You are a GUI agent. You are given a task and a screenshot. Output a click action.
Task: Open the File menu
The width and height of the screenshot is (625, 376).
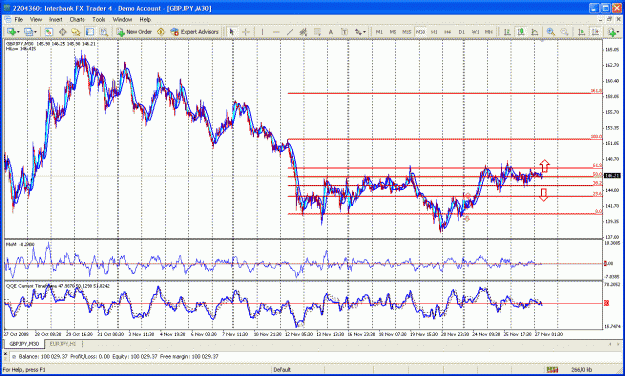19,19
